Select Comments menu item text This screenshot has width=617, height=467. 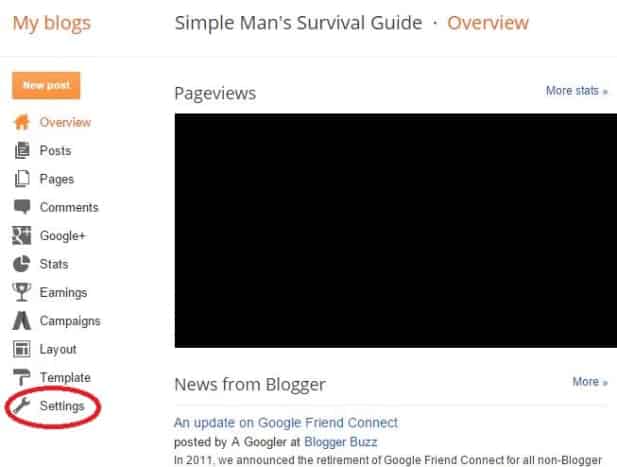(x=69, y=207)
